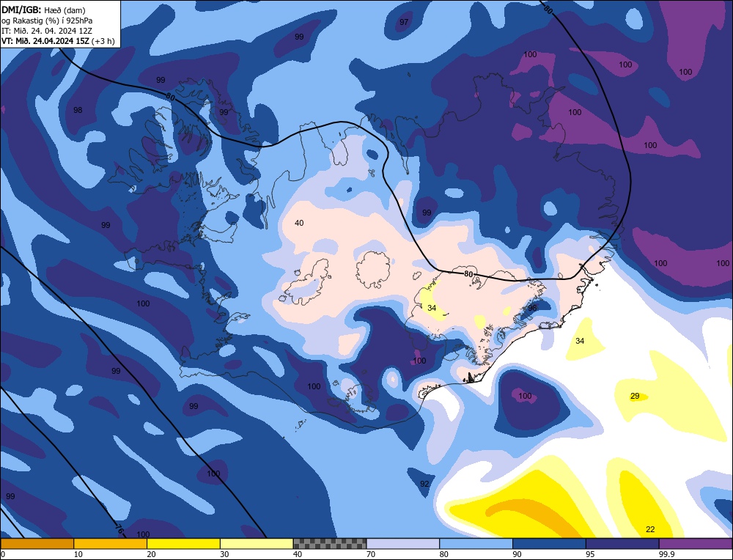Pick the light blue 80–90 legend swatch
Image resolution: width=733 pixels, height=560 pixels.
tap(476, 543)
